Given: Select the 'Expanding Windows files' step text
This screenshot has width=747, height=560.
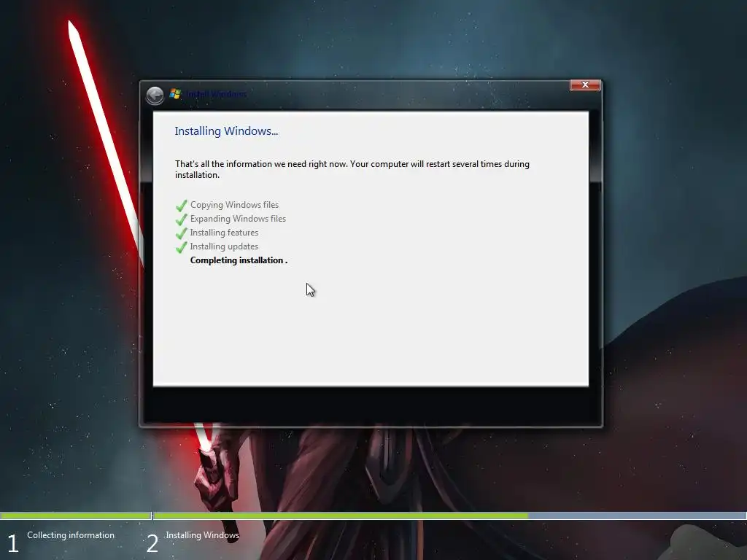Looking at the screenshot, I should tap(238, 219).
